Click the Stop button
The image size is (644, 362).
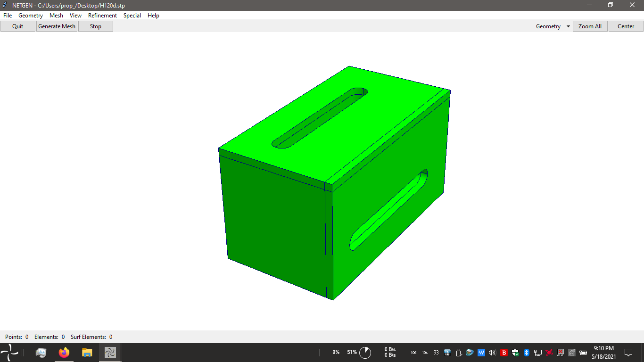coord(96,26)
